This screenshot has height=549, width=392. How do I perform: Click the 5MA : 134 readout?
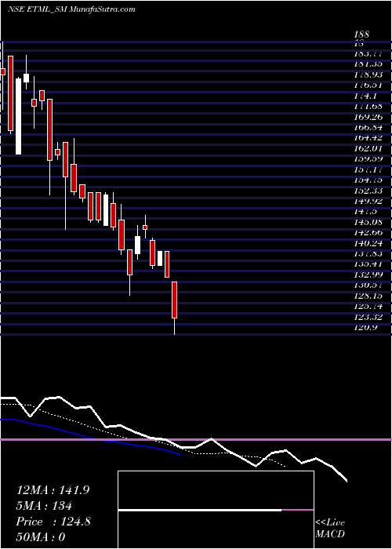pos(44,506)
